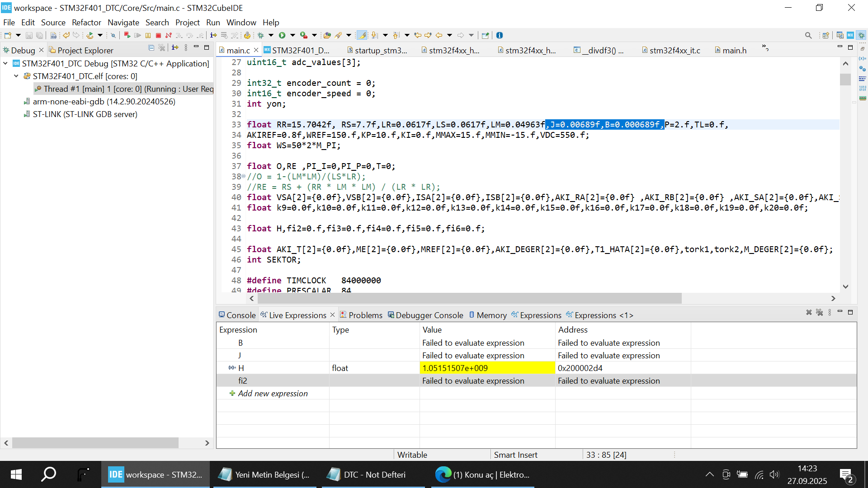Screen dimensions: 868x488
Task: Click the green Run icon
Action: coord(282,35)
